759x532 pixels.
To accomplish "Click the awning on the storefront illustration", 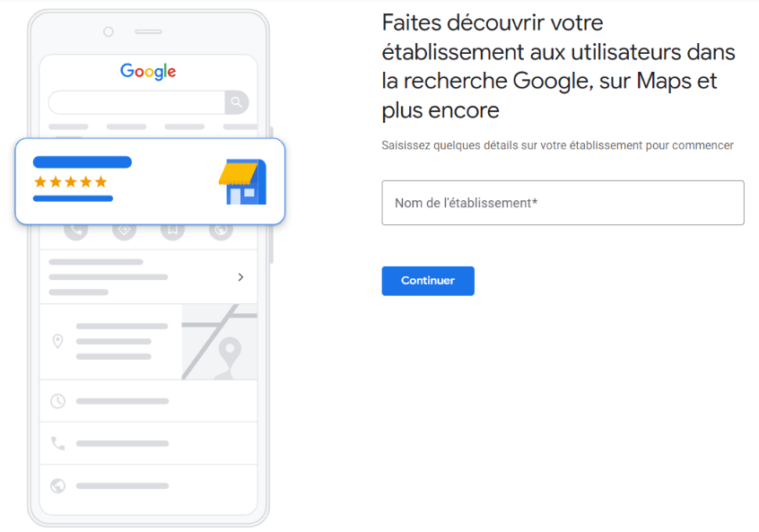I will tap(238, 171).
